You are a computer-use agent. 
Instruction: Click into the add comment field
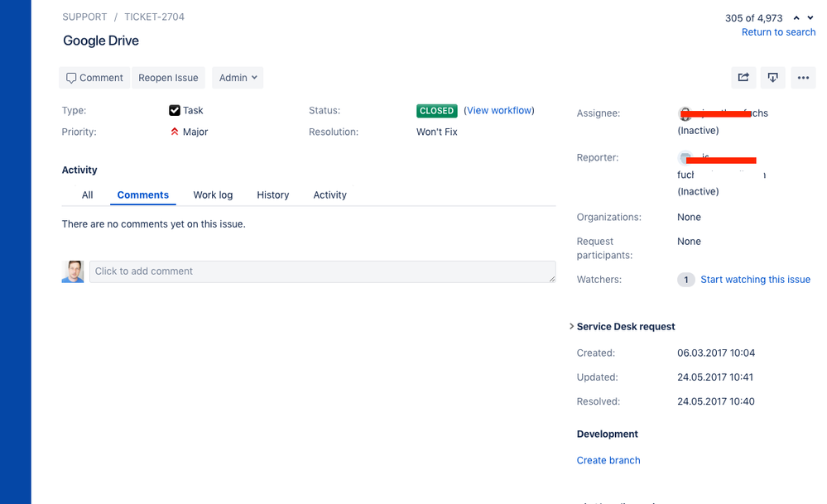[322, 271]
